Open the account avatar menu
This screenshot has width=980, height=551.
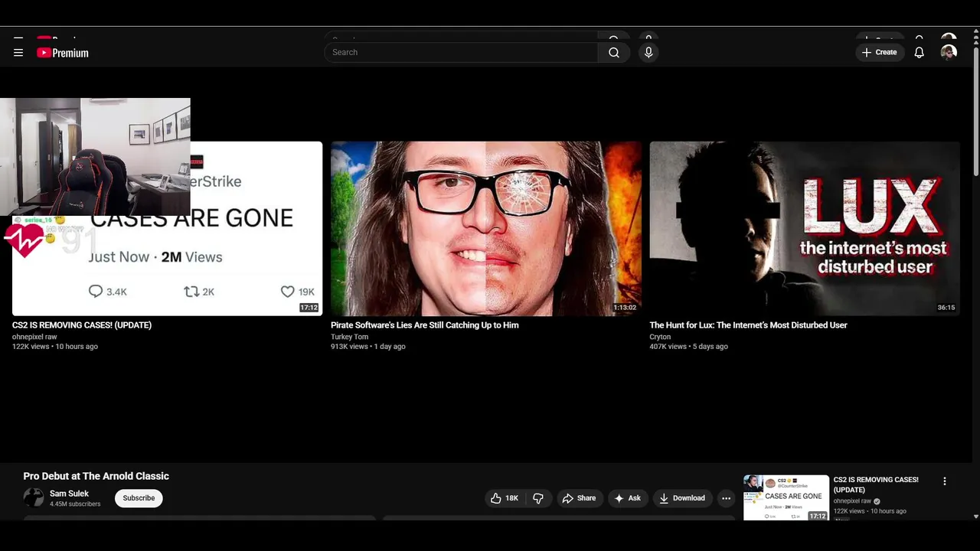(949, 52)
